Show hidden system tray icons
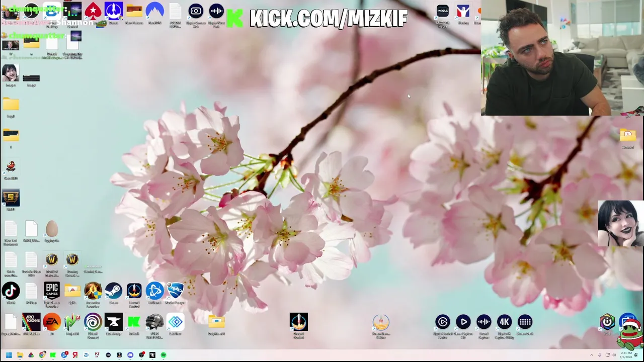The width and height of the screenshot is (644, 362). tap(592, 355)
